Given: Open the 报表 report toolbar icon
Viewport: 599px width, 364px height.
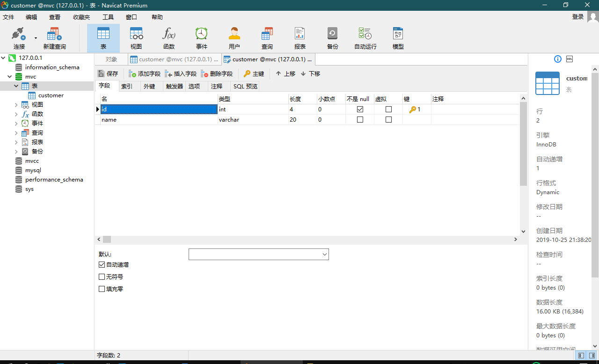Looking at the screenshot, I should tap(300, 38).
